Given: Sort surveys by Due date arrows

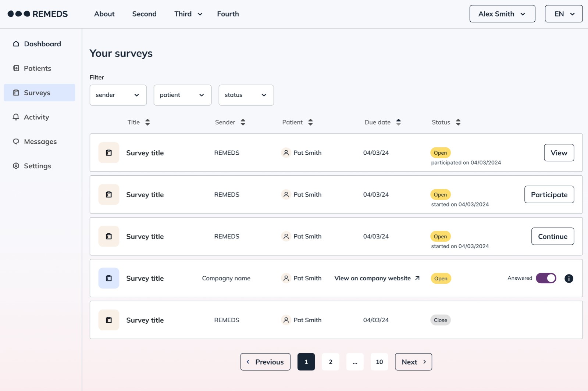Looking at the screenshot, I should pyautogui.click(x=398, y=122).
